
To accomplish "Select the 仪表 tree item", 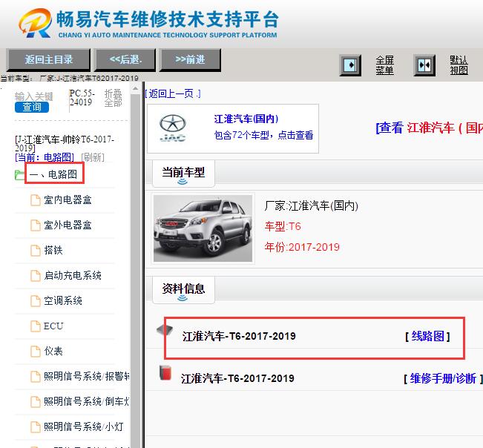I will pyautogui.click(x=53, y=351).
